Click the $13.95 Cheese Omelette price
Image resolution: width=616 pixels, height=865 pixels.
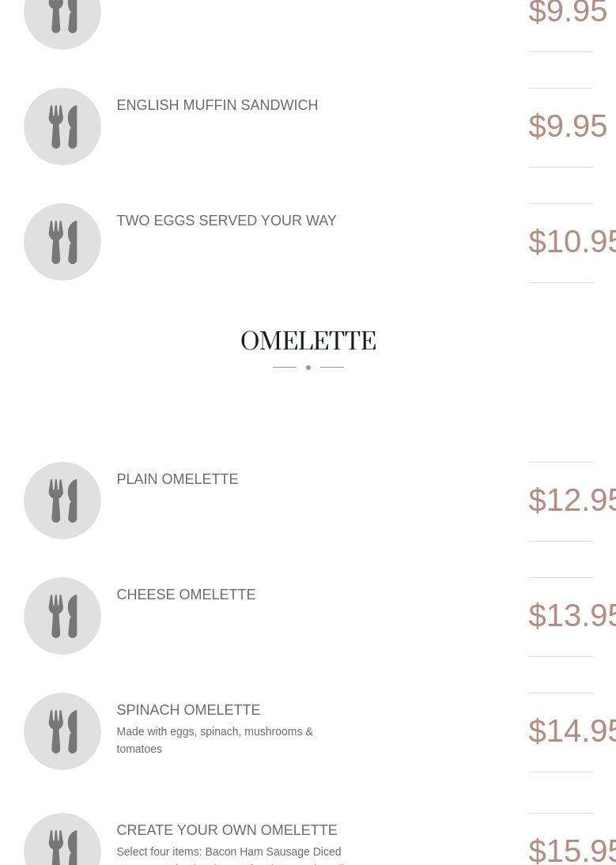tap(572, 616)
